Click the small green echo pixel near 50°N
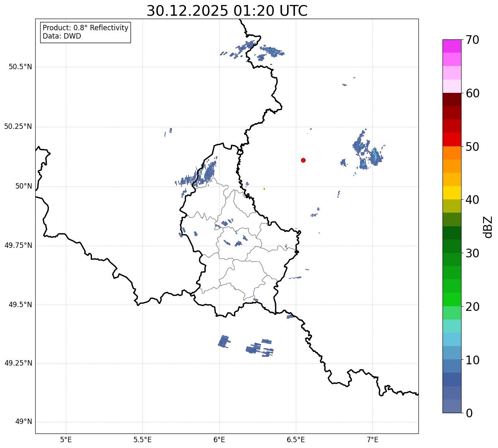This screenshot has width=498, height=448. 264,189
